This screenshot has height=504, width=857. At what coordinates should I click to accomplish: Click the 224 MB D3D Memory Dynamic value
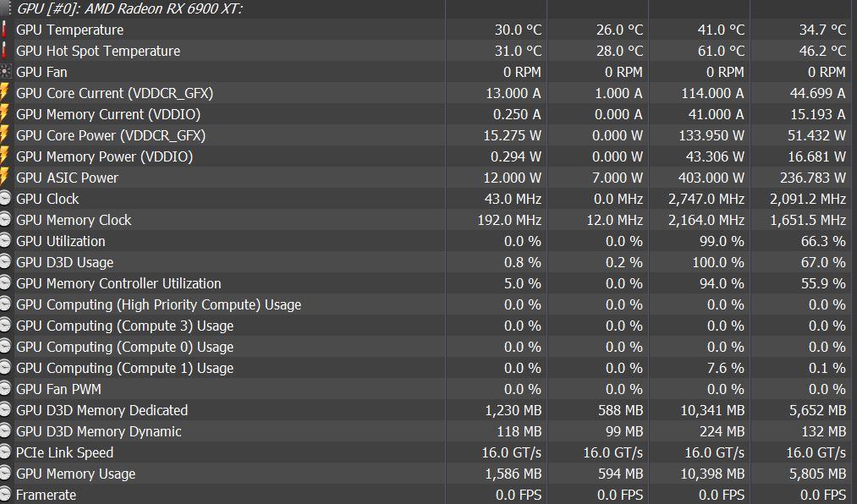tap(722, 432)
